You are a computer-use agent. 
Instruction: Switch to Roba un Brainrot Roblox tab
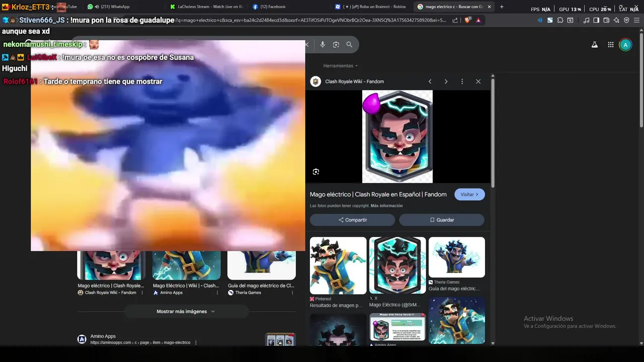tap(372, 7)
